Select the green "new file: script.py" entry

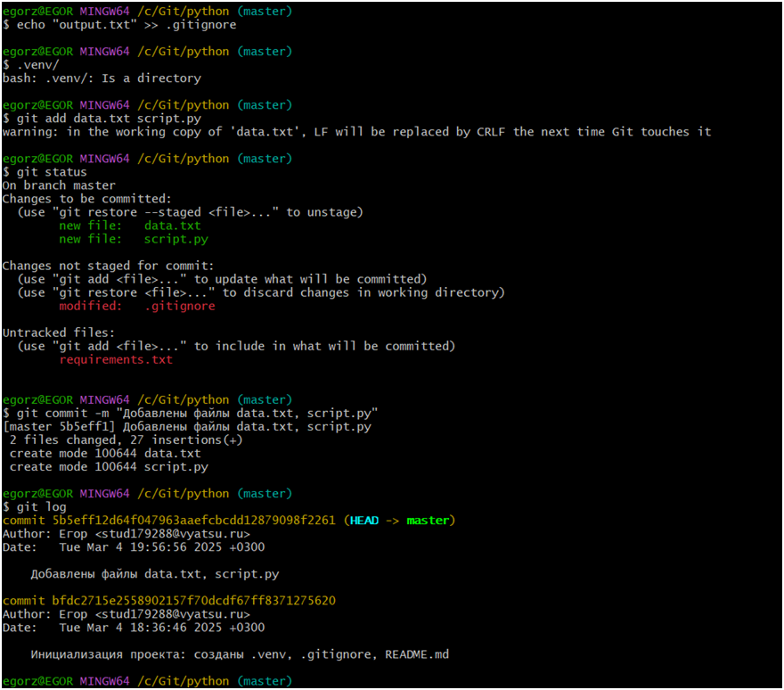pyautogui.click(x=134, y=239)
